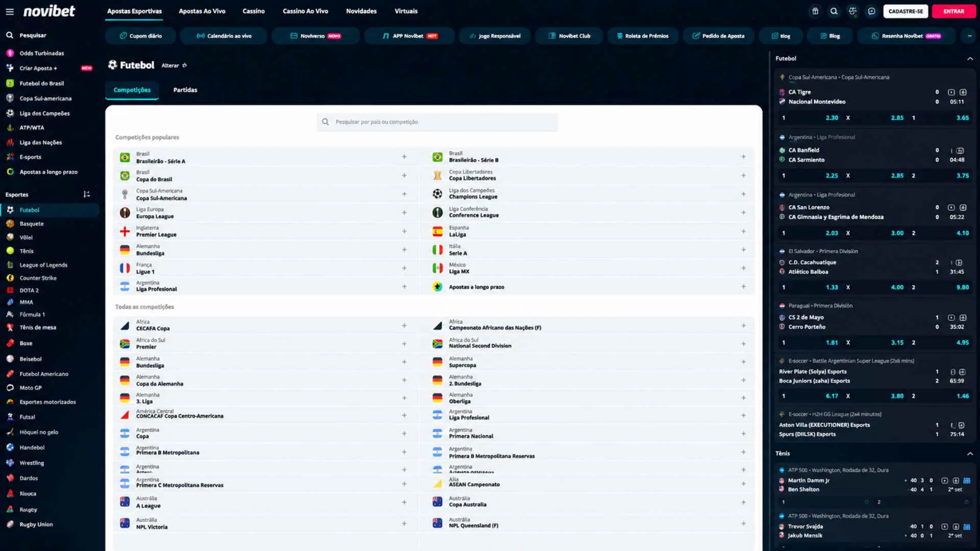The image size is (980, 551).
Task: Click Pesquisar in the left sidebar
Action: tap(33, 35)
